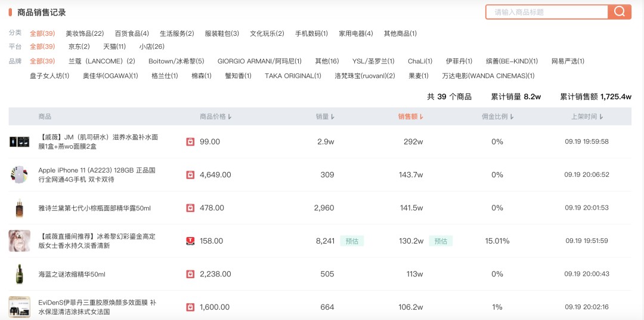
Task: Sort by 销售额 column
Action: click(411, 116)
